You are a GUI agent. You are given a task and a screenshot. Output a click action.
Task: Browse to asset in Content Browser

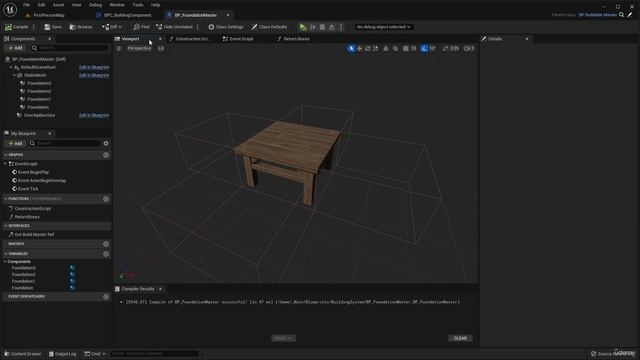coord(81,27)
